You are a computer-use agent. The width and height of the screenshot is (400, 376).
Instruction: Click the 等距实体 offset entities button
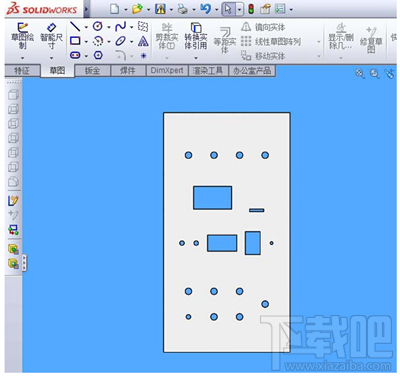pyautogui.click(x=225, y=40)
